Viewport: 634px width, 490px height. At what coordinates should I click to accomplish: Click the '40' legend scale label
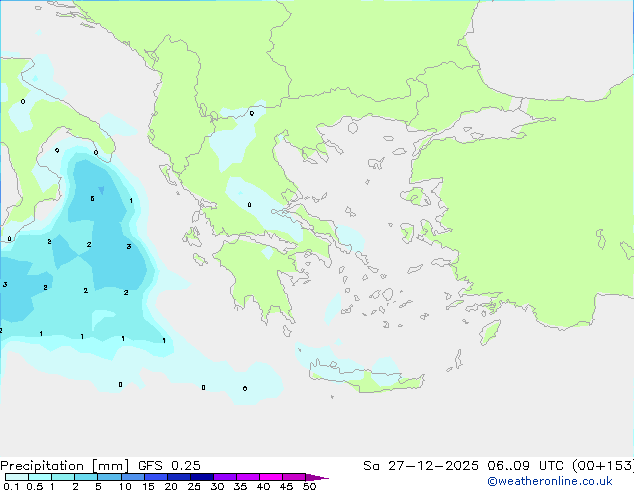[263, 486]
